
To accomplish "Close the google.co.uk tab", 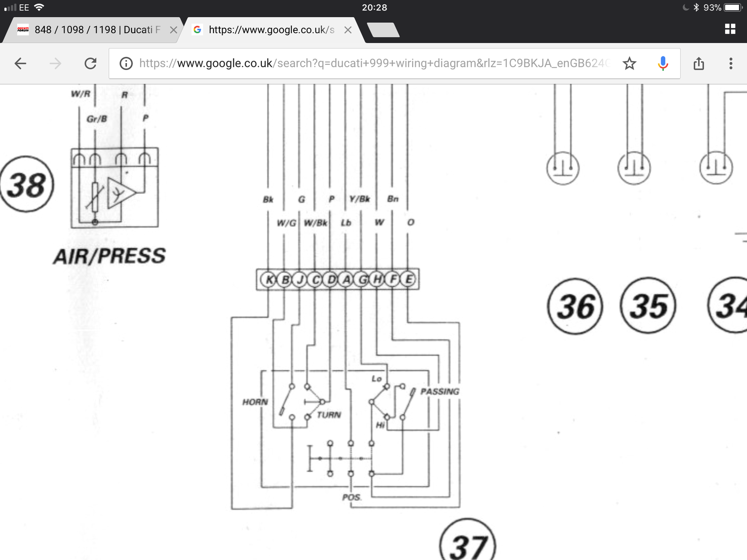I will pos(348,30).
